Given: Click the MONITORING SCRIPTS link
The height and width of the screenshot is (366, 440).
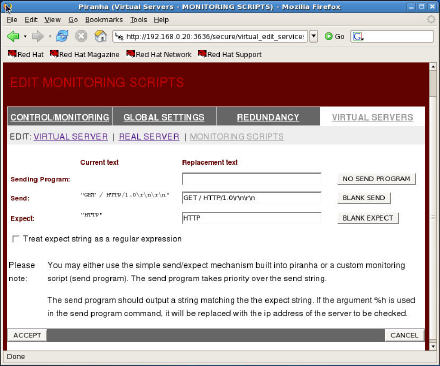Looking at the screenshot, I should click(237, 137).
